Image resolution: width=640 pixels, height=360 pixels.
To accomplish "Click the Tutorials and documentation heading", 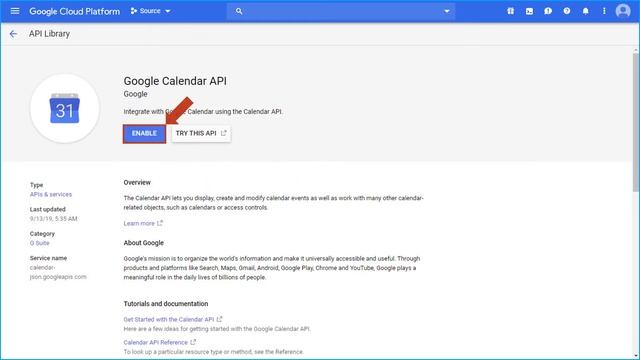I will [166, 304].
